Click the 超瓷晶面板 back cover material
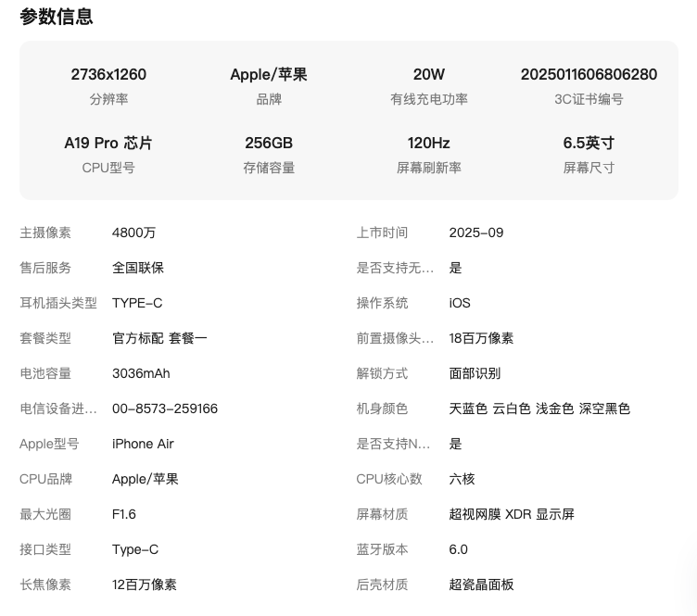Viewport: 697px width, 616px height. click(481, 585)
